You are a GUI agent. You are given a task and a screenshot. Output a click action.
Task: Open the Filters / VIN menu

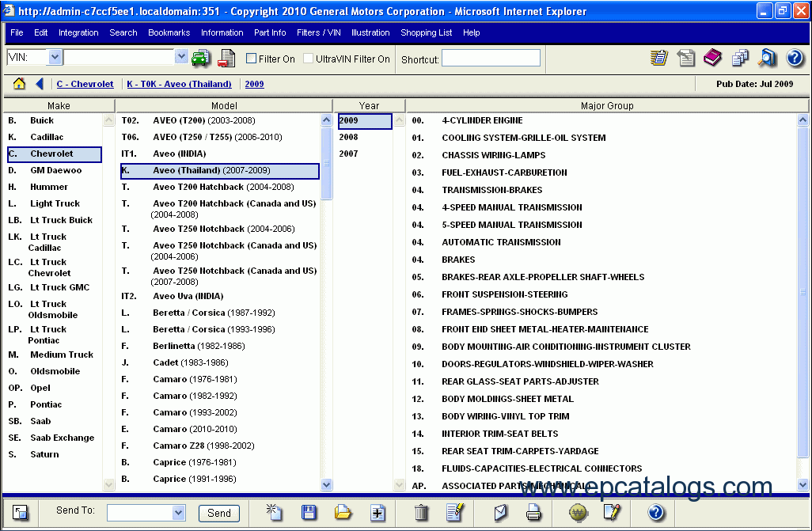(x=318, y=32)
